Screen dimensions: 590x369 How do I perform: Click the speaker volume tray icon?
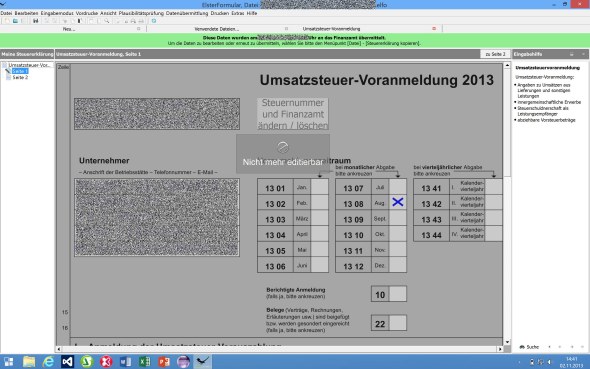tap(549, 362)
